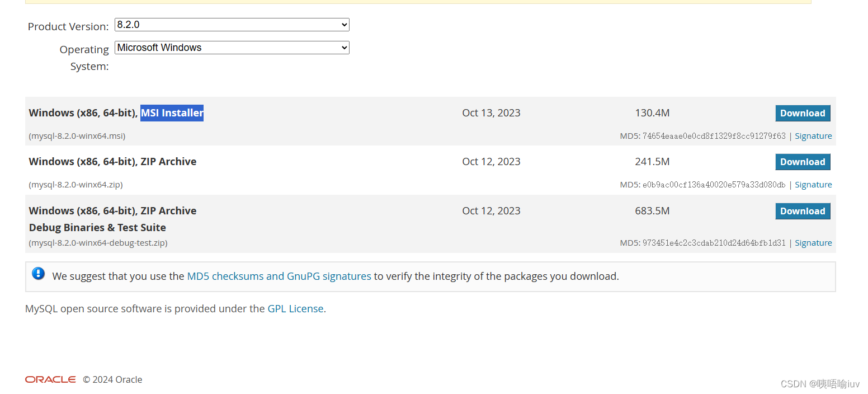Click the © 2024 Oracle copyright text
The width and height of the screenshot is (868, 394).
[x=112, y=379]
